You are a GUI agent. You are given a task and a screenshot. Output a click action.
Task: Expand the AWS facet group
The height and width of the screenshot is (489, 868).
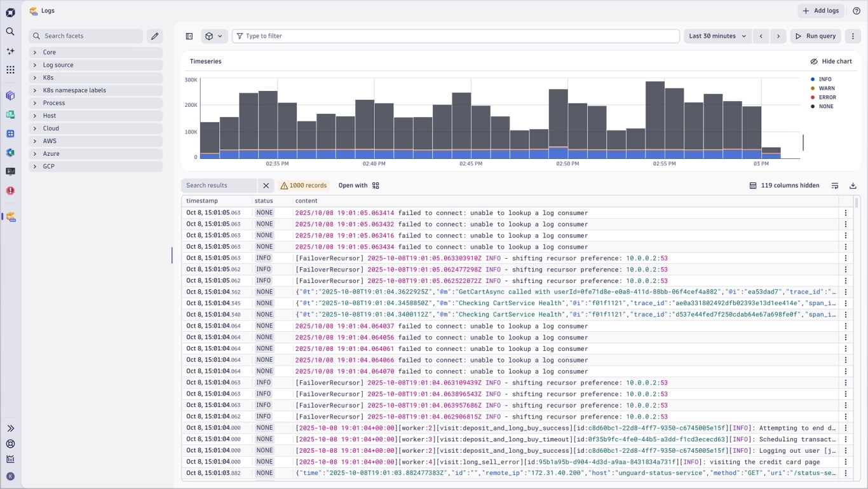(50, 141)
